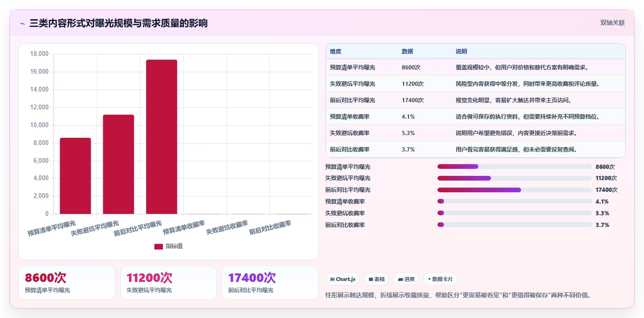The width and height of the screenshot is (644, 318).
Task: Click the 失败避坑收藏率 progress bar
Action: tap(514, 213)
